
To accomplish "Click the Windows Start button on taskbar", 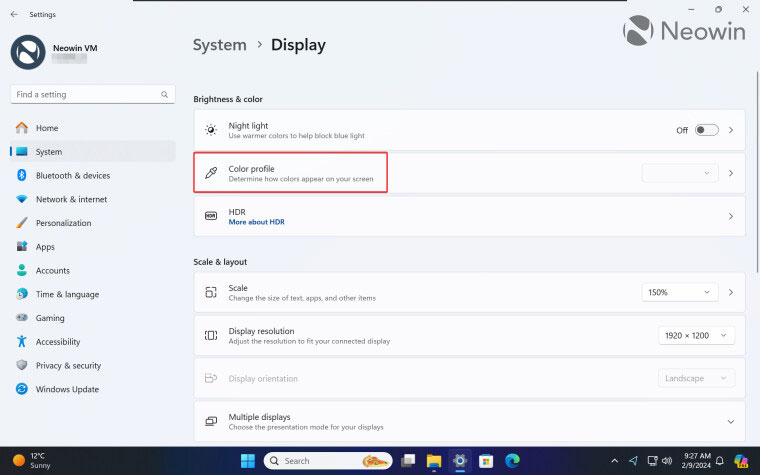I will pos(246,461).
